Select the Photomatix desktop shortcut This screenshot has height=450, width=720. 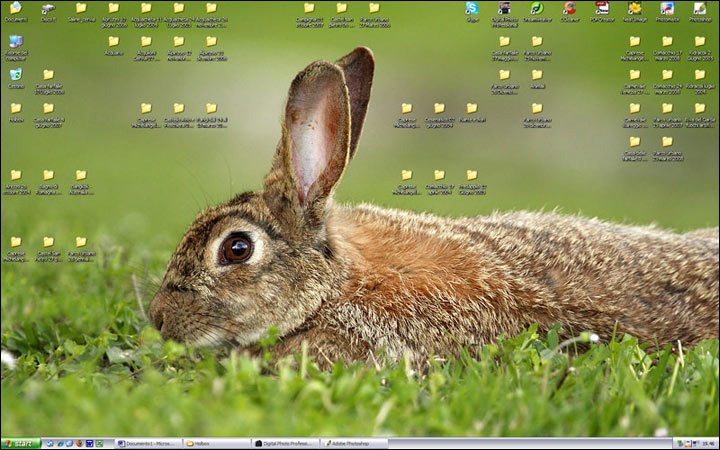tap(667, 12)
